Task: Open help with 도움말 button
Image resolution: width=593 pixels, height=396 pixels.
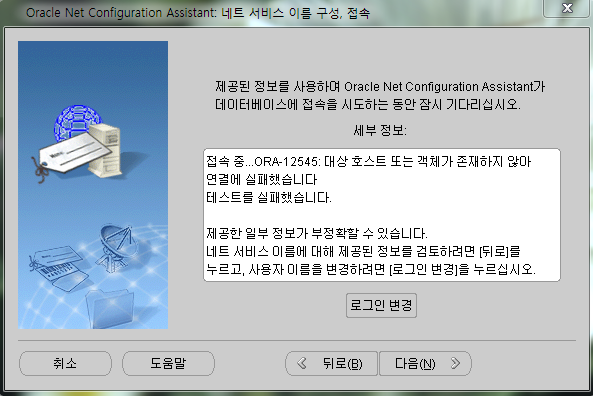Action: point(168,363)
